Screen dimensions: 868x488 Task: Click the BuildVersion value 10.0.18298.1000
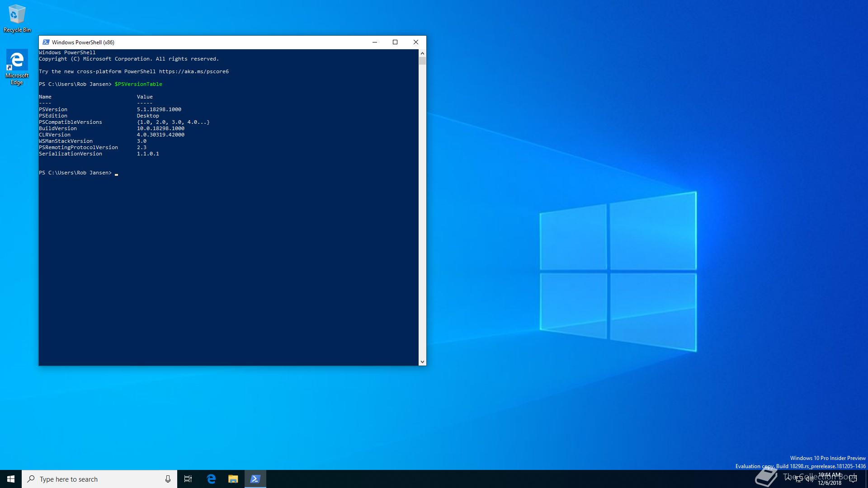tap(160, 128)
